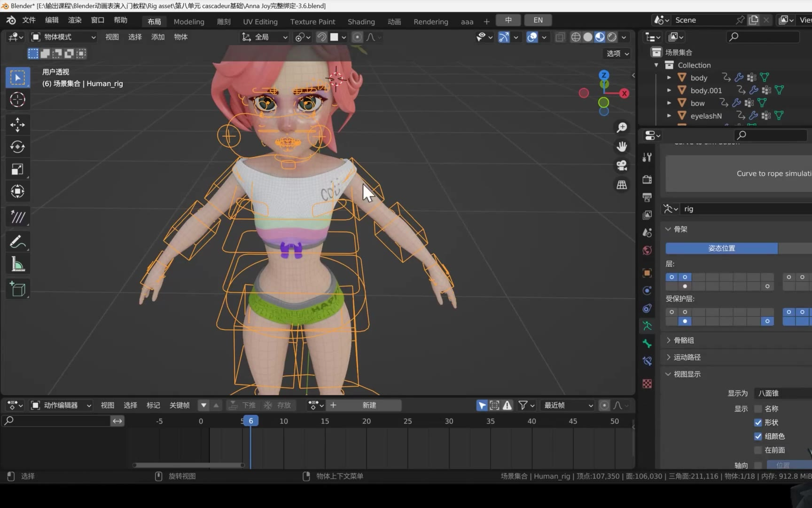Open the 编辑 menu
Screen dimensions: 812x508
[x=52, y=20]
